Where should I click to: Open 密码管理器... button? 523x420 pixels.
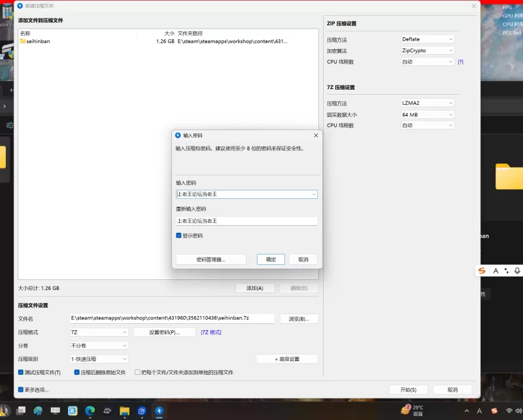(x=211, y=260)
